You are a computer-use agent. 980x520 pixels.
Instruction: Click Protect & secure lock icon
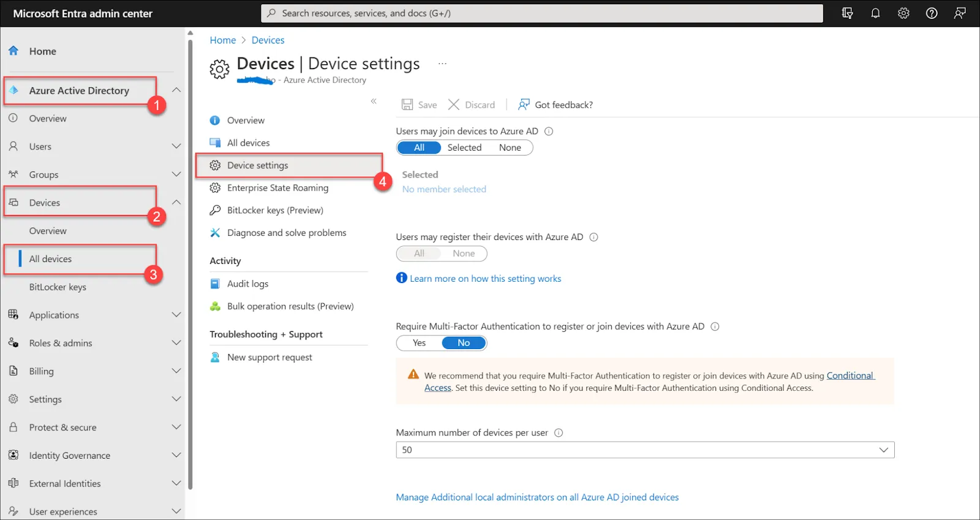[x=13, y=427]
